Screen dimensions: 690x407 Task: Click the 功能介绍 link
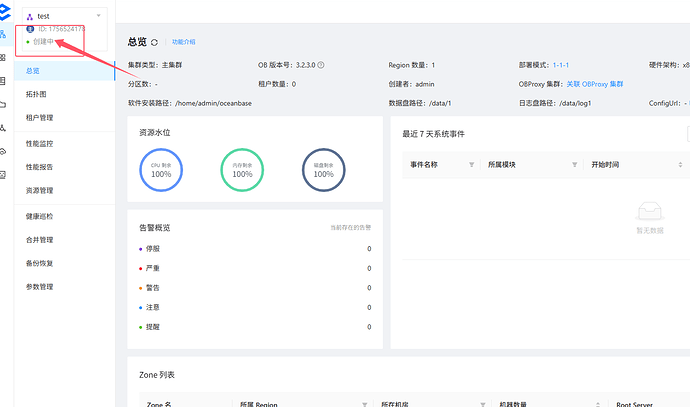pyautogui.click(x=184, y=42)
